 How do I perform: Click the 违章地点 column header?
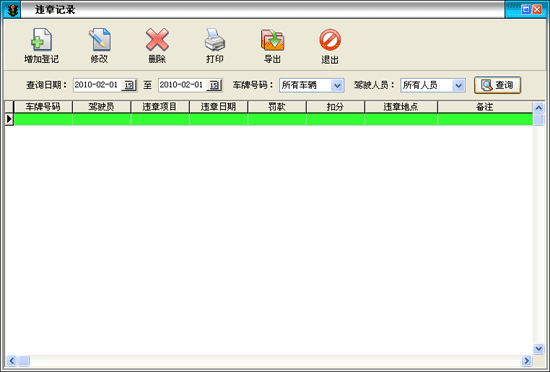pyautogui.click(x=401, y=107)
